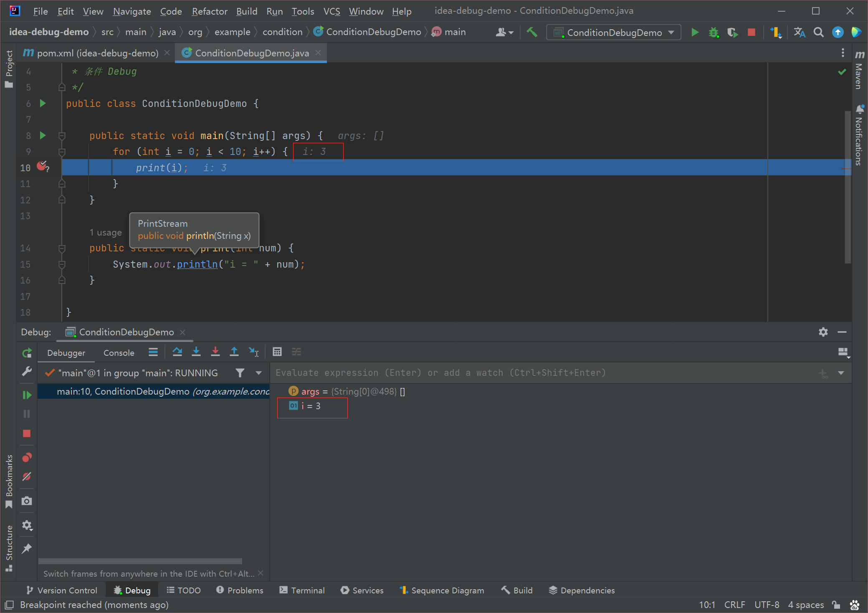Click the Resume Program icon
868x613 pixels.
pos(27,395)
